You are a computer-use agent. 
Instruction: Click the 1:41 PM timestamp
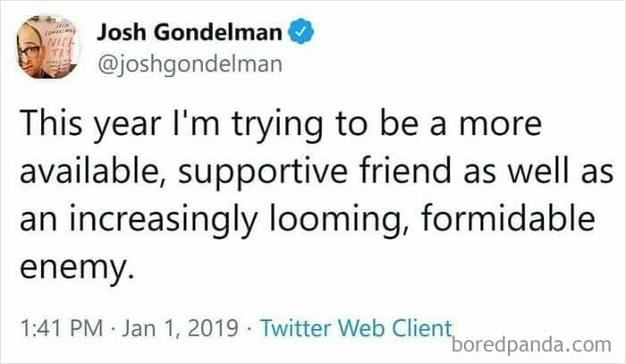[x=62, y=328]
